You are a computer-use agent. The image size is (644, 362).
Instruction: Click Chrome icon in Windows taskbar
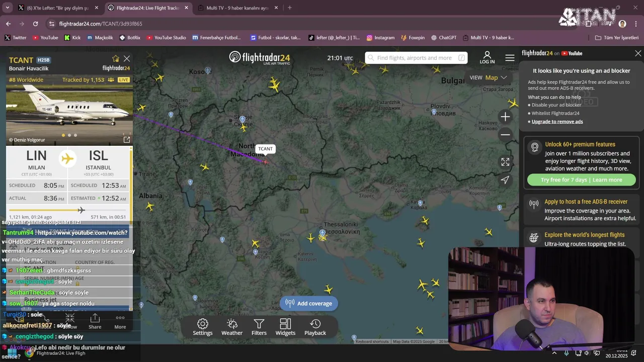coord(29,353)
